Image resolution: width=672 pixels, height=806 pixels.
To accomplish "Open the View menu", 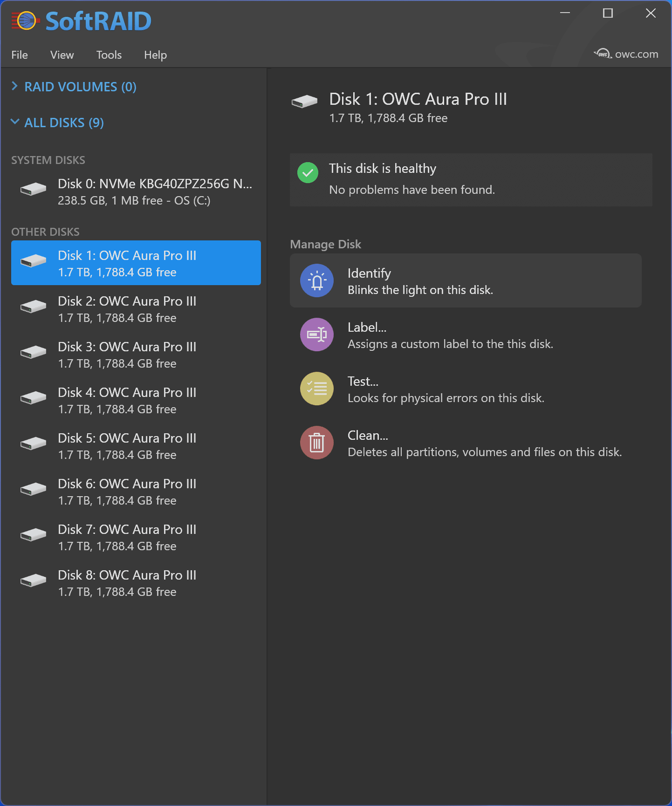I will pyautogui.click(x=62, y=55).
